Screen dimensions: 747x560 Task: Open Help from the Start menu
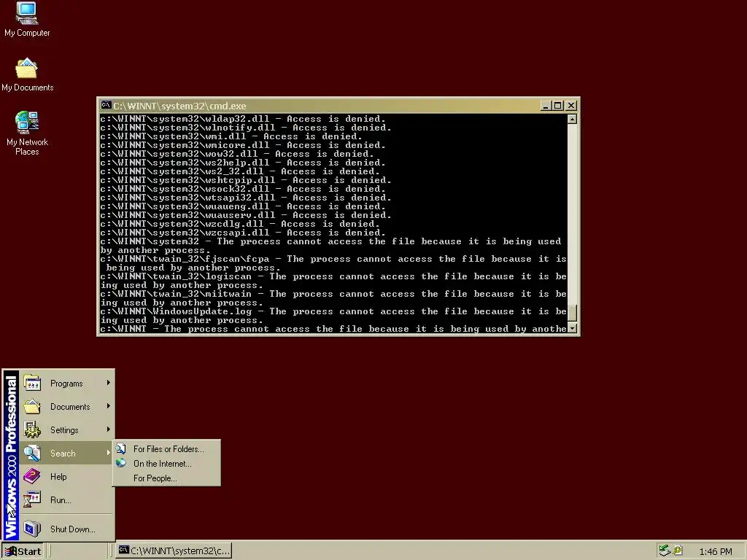[x=67, y=476]
